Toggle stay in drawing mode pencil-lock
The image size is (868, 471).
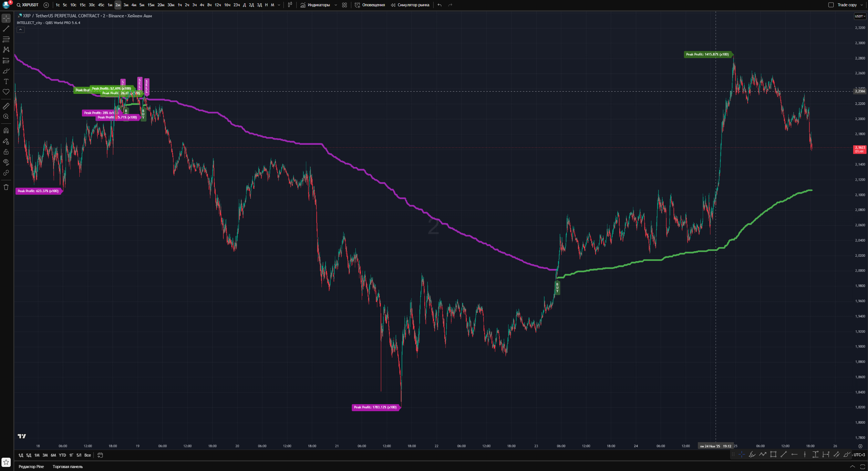[6, 141]
